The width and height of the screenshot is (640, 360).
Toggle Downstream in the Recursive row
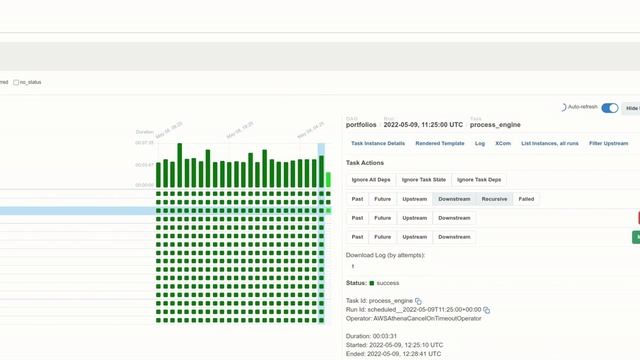pyautogui.click(x=454, y=199)
